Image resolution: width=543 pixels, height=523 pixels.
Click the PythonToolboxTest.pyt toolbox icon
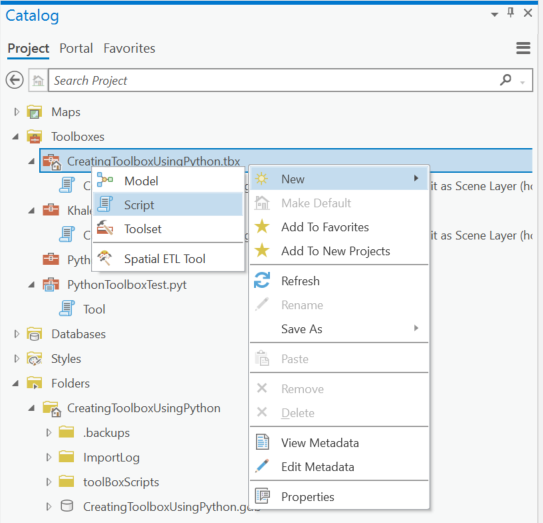coord(51,284)
